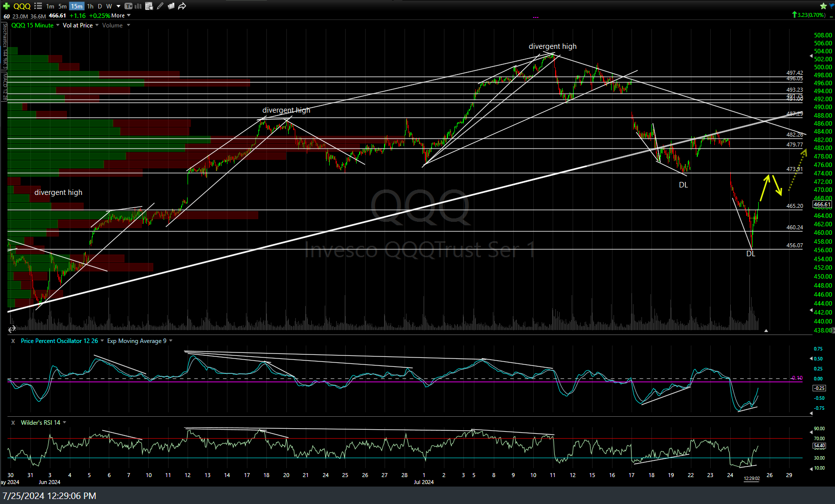Click the divergent high label near July 11 peak
Image resolution: width=835 pixels, height=504 pixels.
(x=553, y=46)
